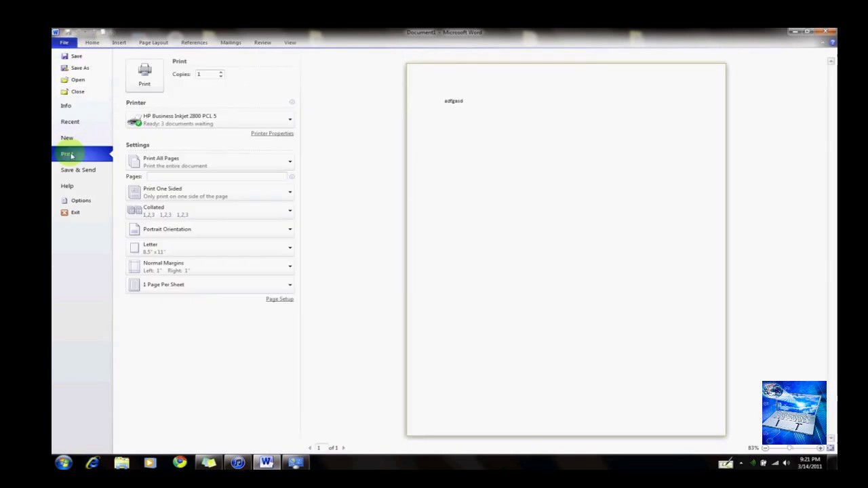Click Zoom to Page icon at bottom right
The height and width of the screenshot is (488, 868).
[x=831, y=448]
